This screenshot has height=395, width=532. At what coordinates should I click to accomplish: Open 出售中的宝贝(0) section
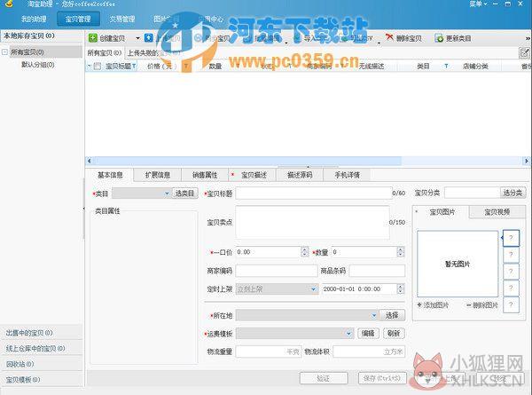42,333
